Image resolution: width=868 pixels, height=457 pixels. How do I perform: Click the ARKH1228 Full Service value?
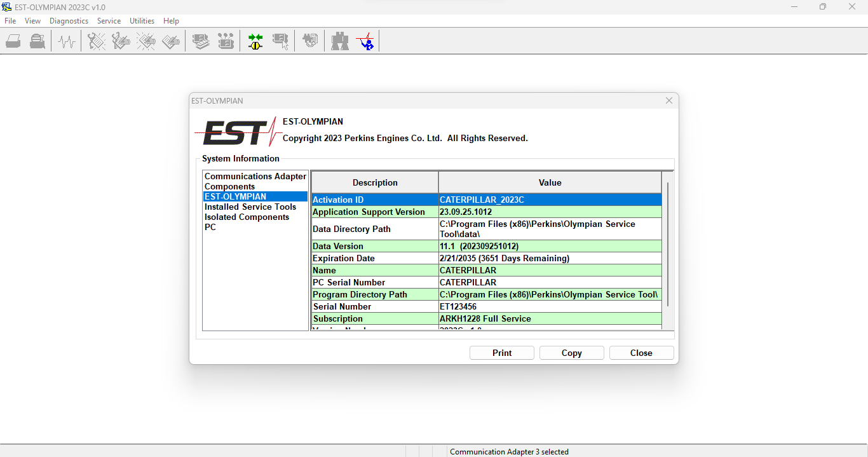click(550, 318)
